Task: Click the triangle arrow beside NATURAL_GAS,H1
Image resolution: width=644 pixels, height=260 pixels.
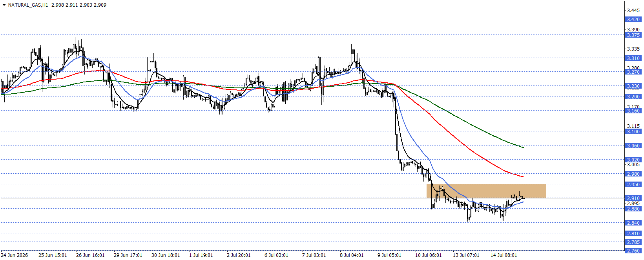Action: [4, 5]
